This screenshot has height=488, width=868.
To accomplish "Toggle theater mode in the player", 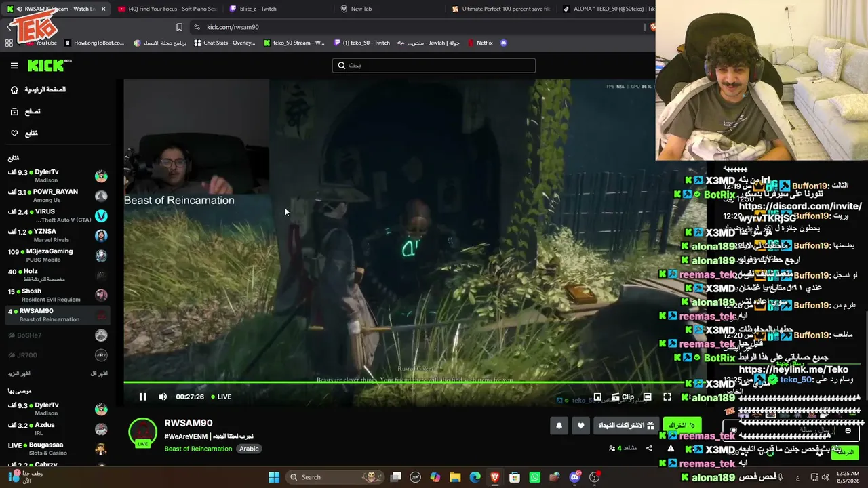I will (647, 397).
